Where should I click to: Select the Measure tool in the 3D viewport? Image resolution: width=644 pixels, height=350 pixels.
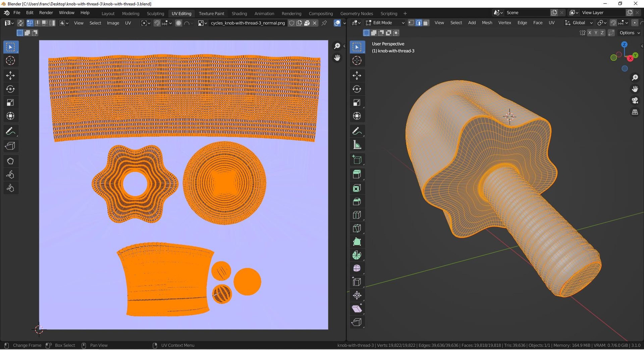pos(357,145)
